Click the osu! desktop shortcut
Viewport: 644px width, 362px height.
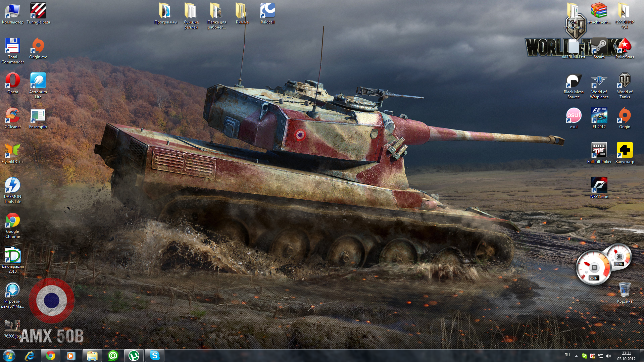click(574, 118)
